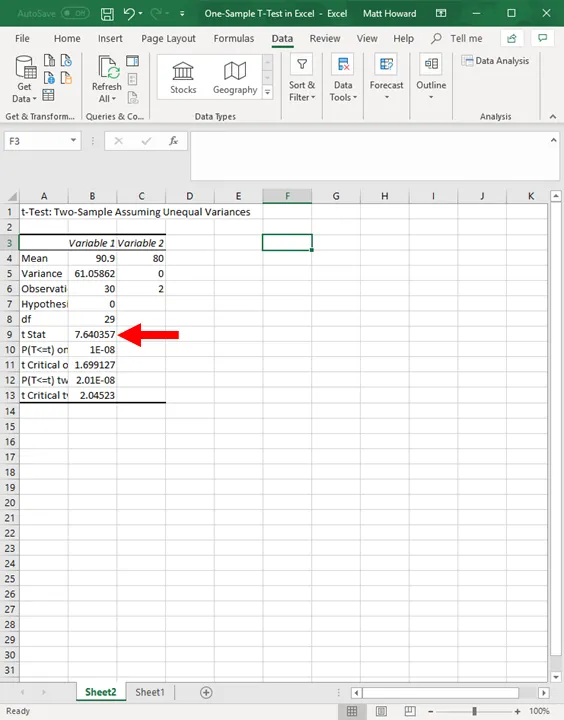Expand the Data Types gallery
Image resolution: width=564 pixels, height=720 pixels.
tap(267, 93)
